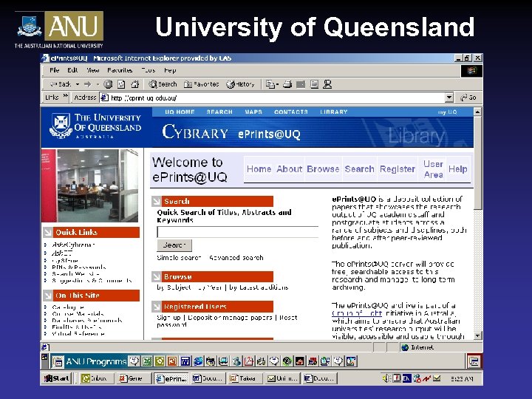Open the History pane from the toolbar
The height and width of the screenshot is (399, 532).
pyautogui.click(x=241, y=84)
